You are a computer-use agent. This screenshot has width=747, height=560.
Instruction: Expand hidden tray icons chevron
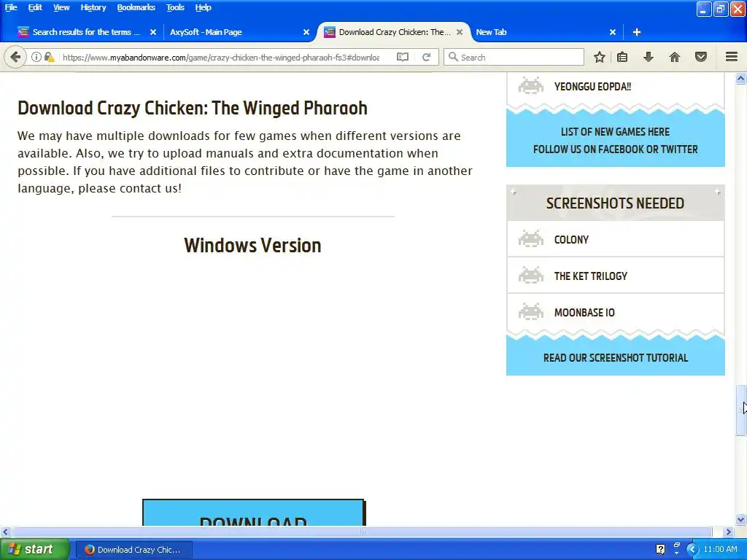[x=692, y=549]
